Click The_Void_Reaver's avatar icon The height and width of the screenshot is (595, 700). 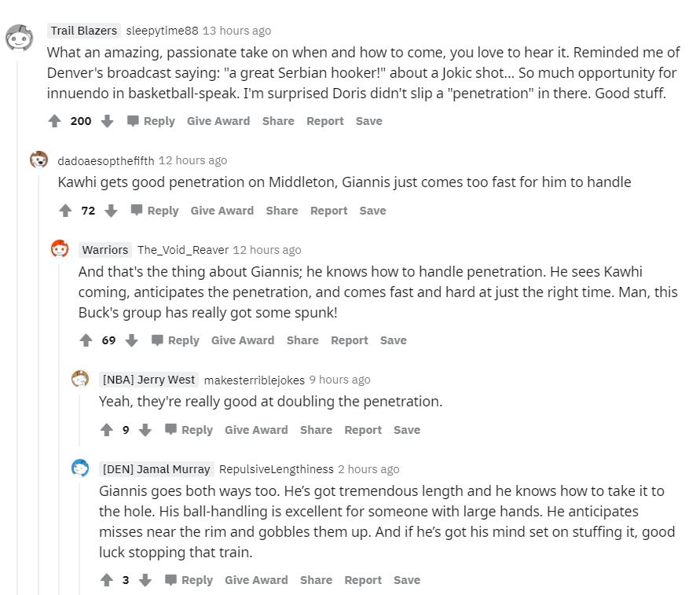point(60,250)
